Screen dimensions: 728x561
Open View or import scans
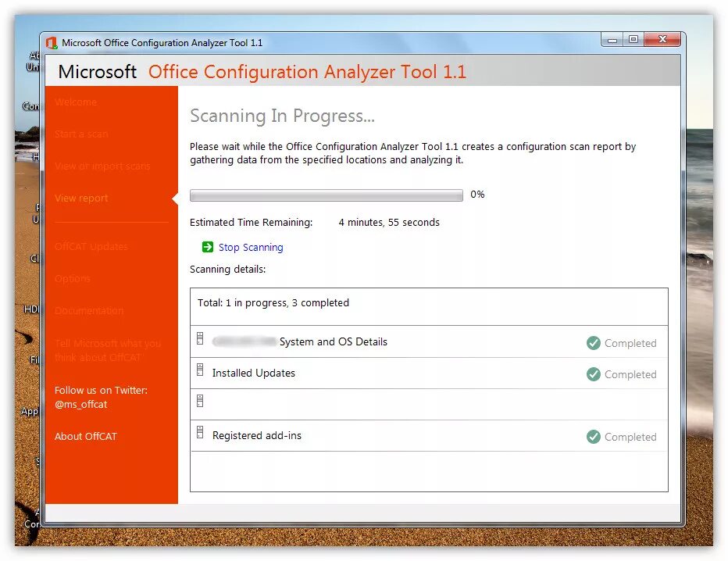(102, 166)
